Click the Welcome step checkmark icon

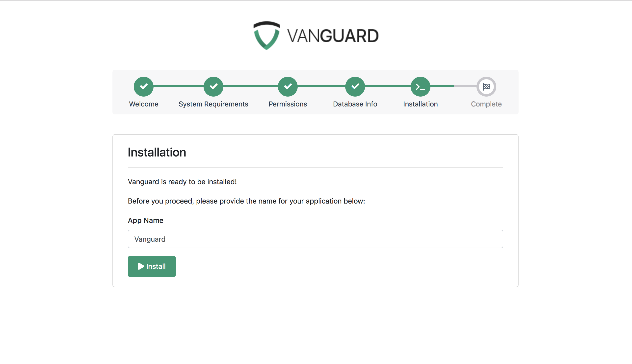(144, 86)
